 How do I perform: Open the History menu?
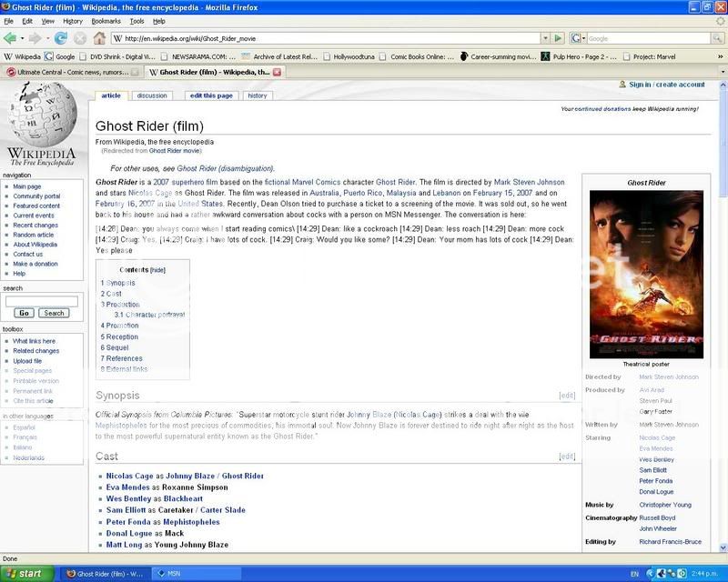(x=73, y=21)
